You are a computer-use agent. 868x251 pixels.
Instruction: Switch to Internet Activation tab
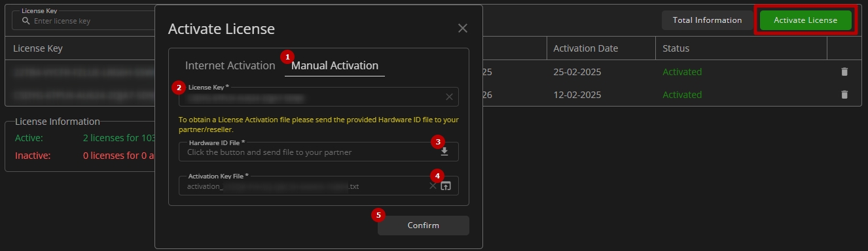pyautogui.click(x=230, y=65)
